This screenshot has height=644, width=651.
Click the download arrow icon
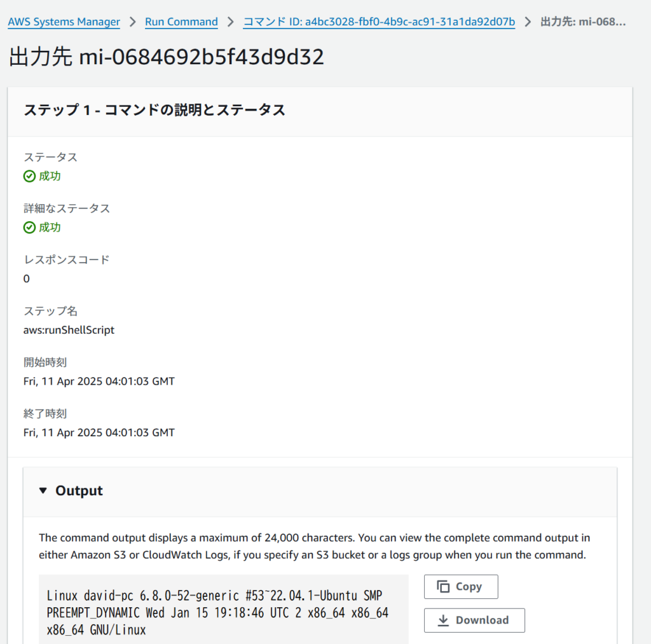coord(443,620)
